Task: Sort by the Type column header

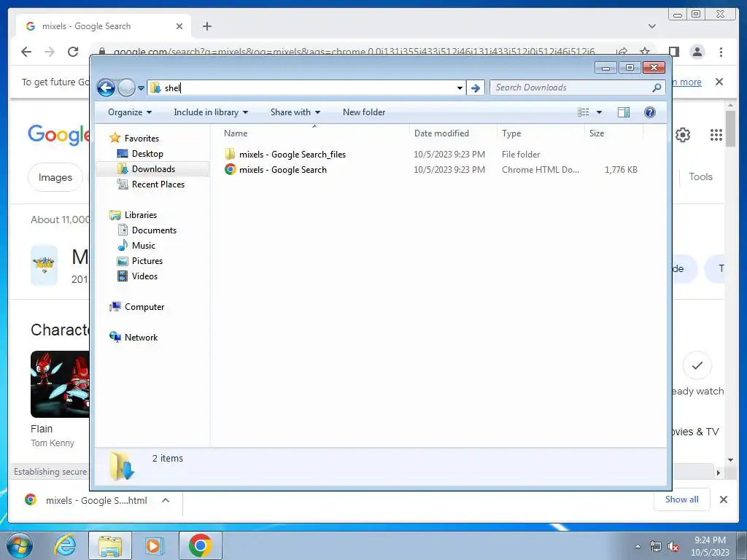Action: 541,133
